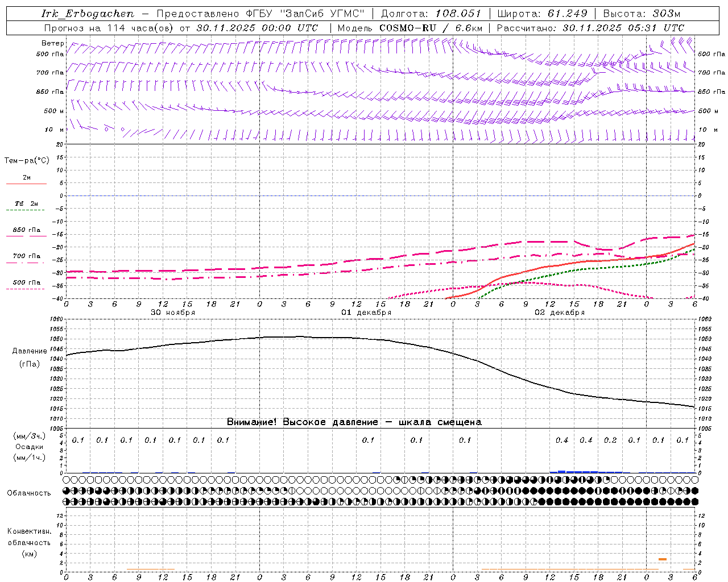Click the (мм/3ч.) precipitation unit label
The image size is (728, 582).
[30, 436]
